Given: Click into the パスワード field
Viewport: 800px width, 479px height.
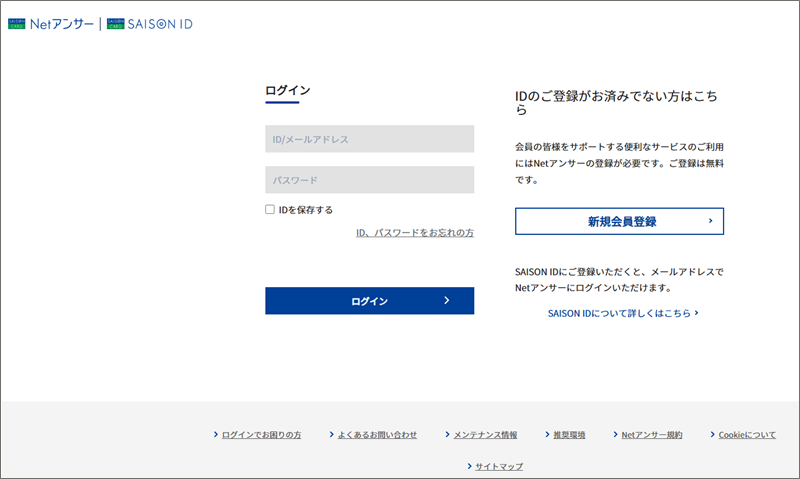Looking at the screenshot, I should point(369,180).
